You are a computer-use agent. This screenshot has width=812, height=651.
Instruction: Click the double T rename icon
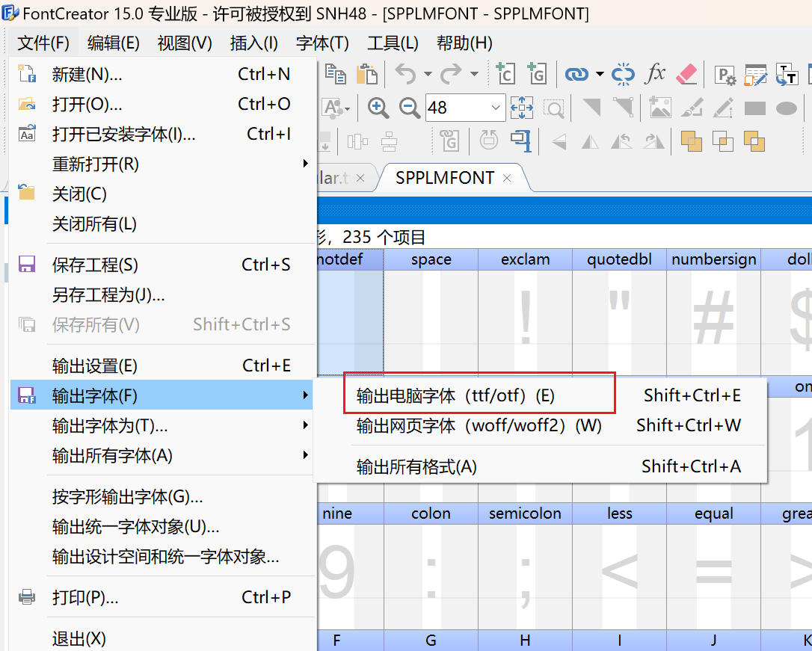pos(787,75)
